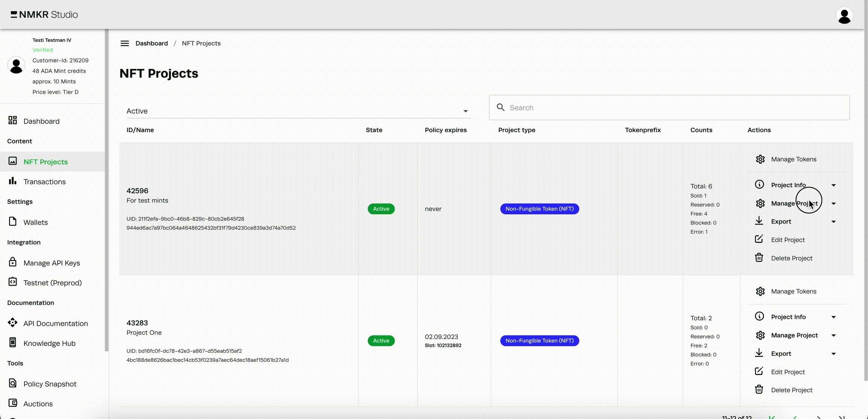Expand the Export dropdown for Project One
The width and height of the screenshot is (868, 419).
[834, 354]
